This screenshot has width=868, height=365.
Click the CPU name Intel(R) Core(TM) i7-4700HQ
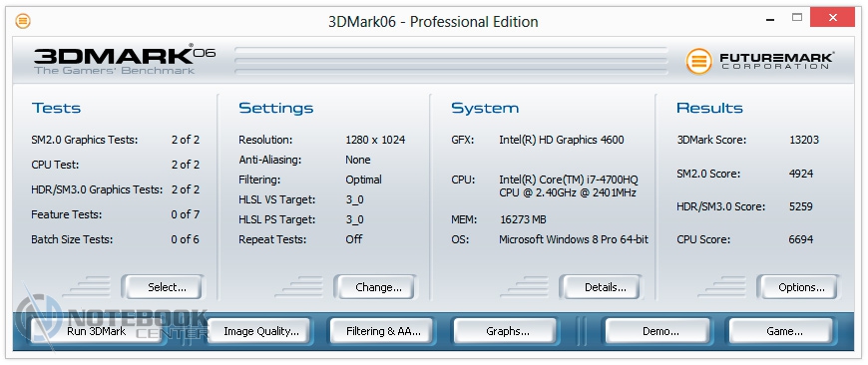569,180
